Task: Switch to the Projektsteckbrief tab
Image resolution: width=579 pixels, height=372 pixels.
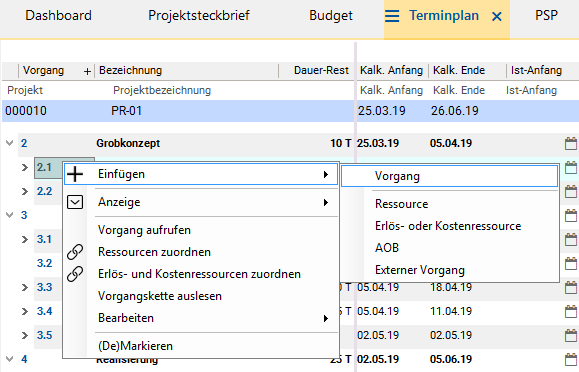Action: [199, 16]
